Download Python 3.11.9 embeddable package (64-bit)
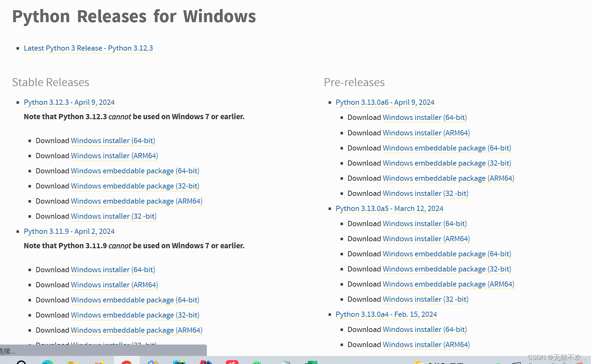 coord(135,300)
